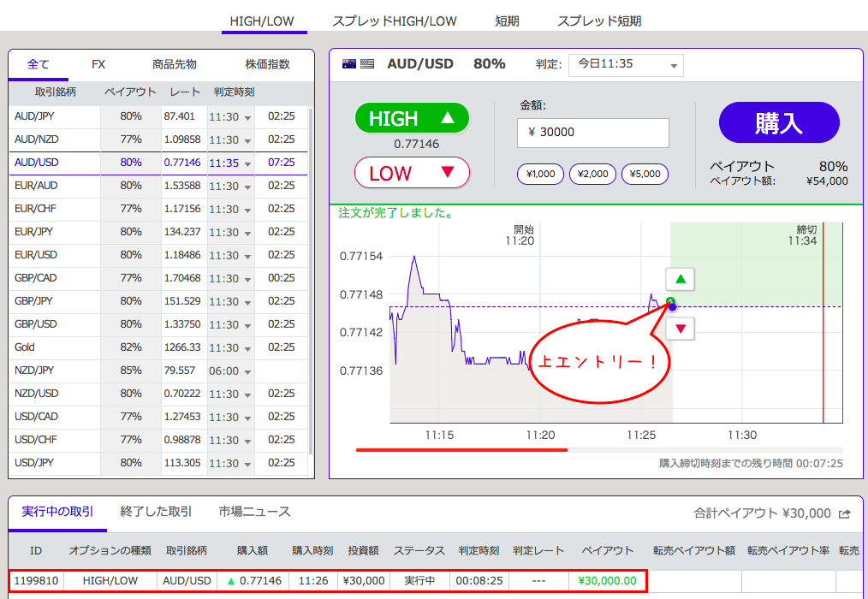Switch to スプレッドHIGH/LOW tab
Image resolution: width=868 pixels, height=599 pixels.
pyautogui.click(x=394, y=21)
